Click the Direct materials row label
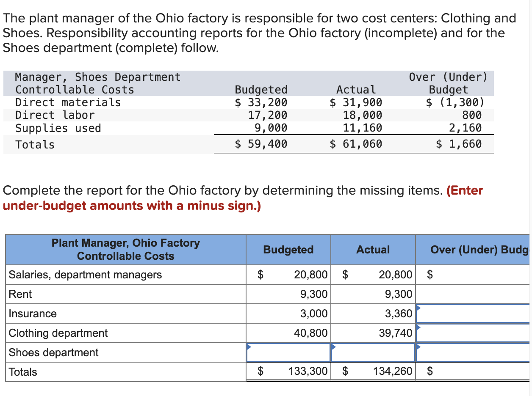The height and width of the screenshot is (396, 532). tap(68, 102)
